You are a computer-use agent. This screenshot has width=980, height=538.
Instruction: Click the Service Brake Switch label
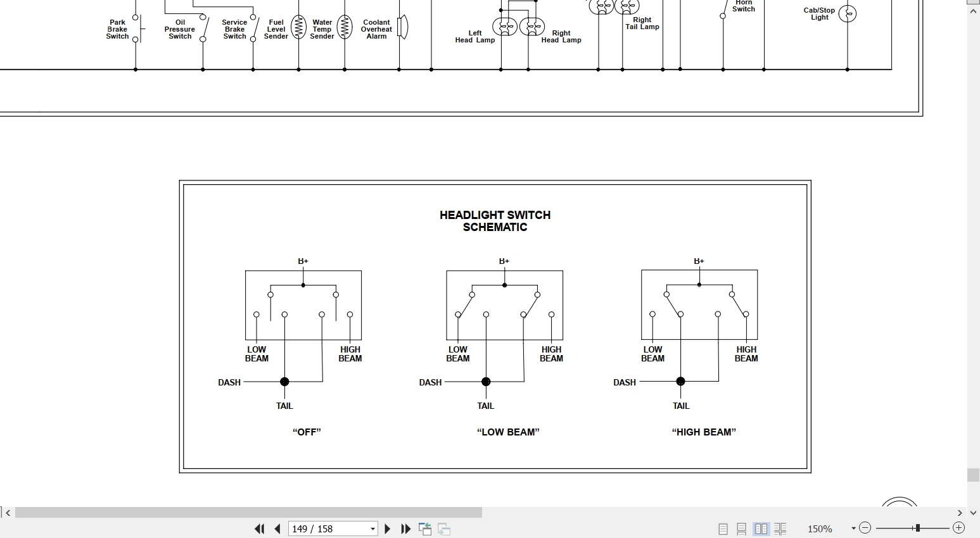coord(234,29)
